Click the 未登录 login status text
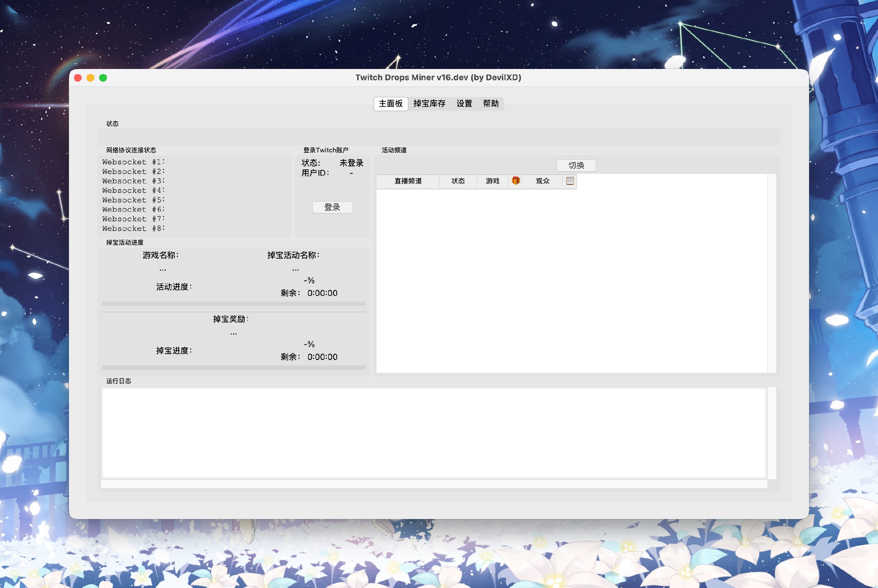The width and height of the screenshot is (878, 588). point(351,163)
